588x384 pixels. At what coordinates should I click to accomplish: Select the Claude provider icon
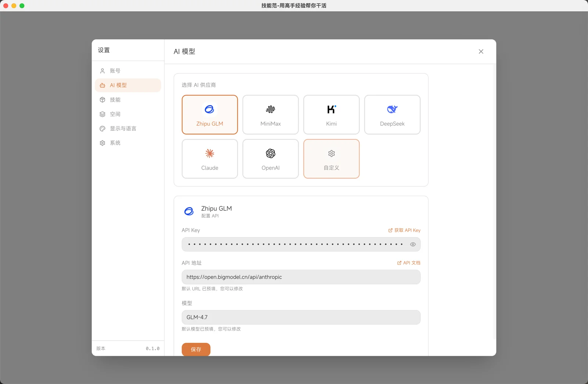209,154
